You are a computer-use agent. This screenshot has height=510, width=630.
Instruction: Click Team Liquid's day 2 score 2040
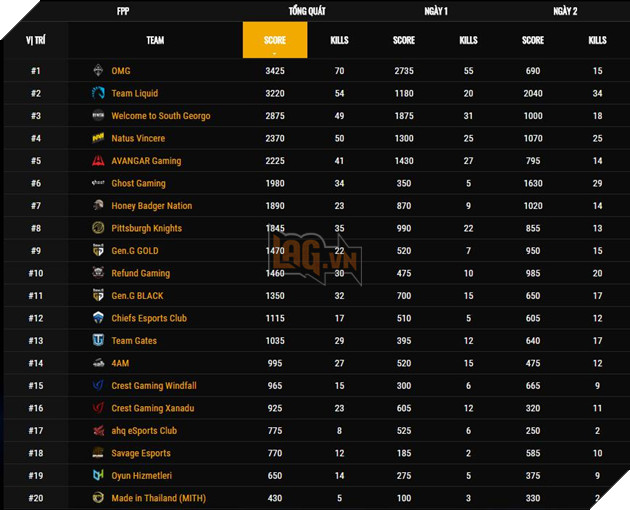[533, 93]
